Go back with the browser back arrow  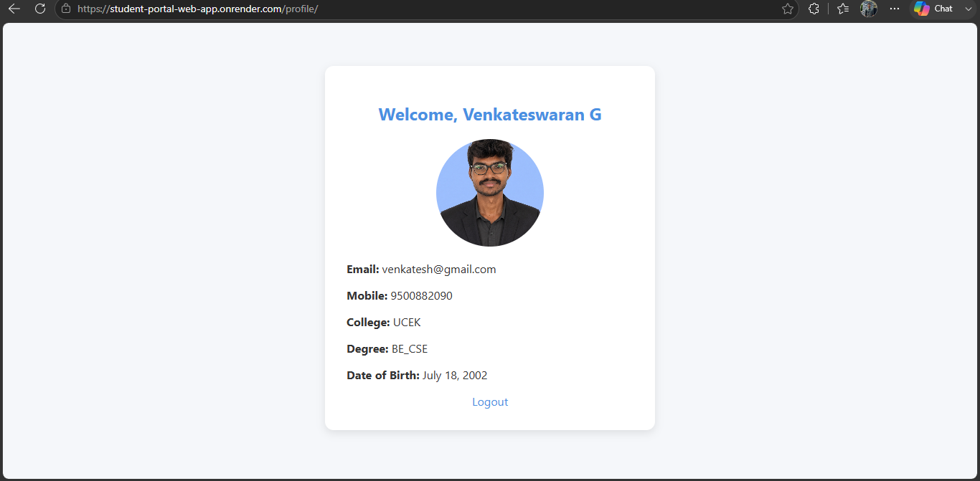click(14, 9)
